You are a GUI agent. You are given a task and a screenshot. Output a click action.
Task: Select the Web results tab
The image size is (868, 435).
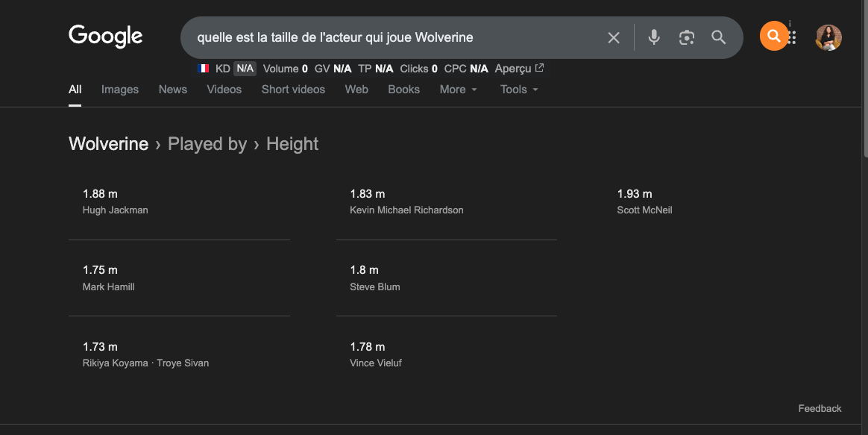click(x=356, y=89)
